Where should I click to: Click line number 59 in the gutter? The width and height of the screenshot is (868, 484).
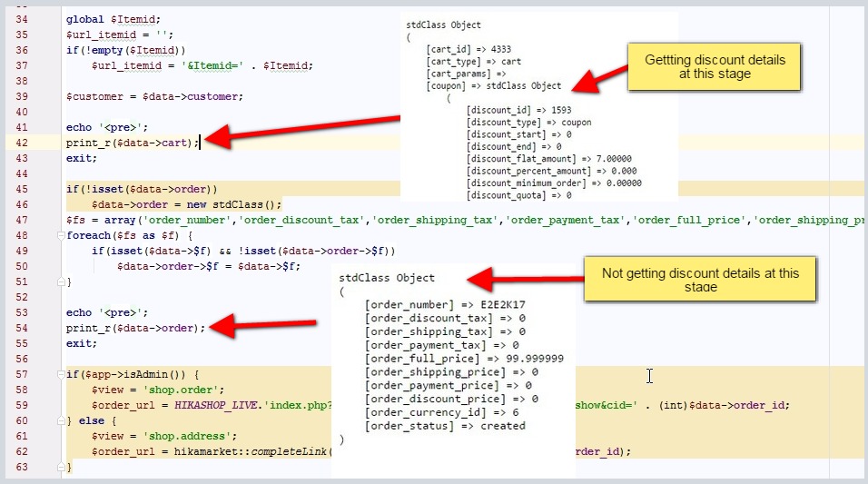point(22,405)
